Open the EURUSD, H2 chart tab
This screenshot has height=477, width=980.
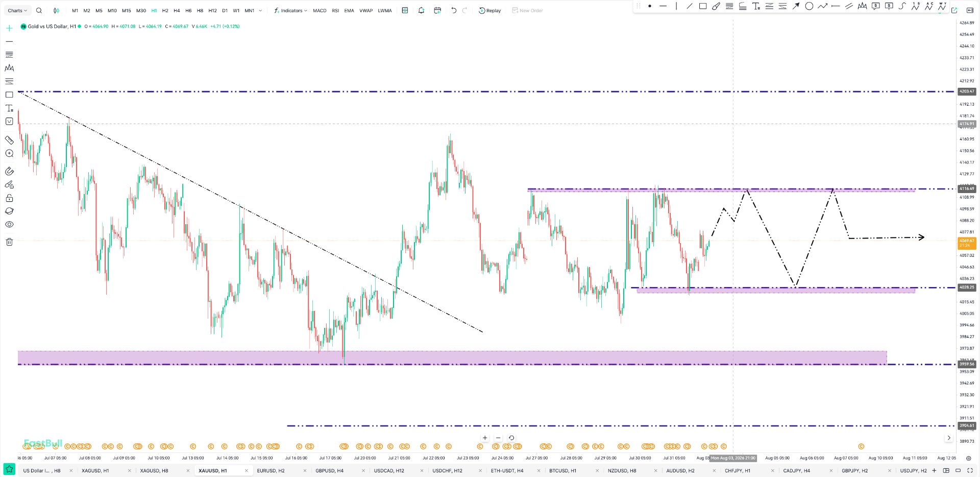[271, 470]
